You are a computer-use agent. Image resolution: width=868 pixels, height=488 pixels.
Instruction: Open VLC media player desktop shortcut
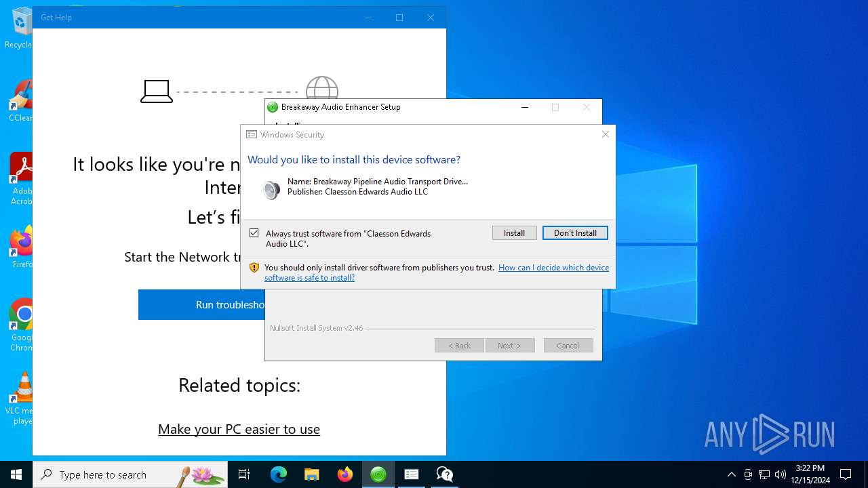pos(20,399)
